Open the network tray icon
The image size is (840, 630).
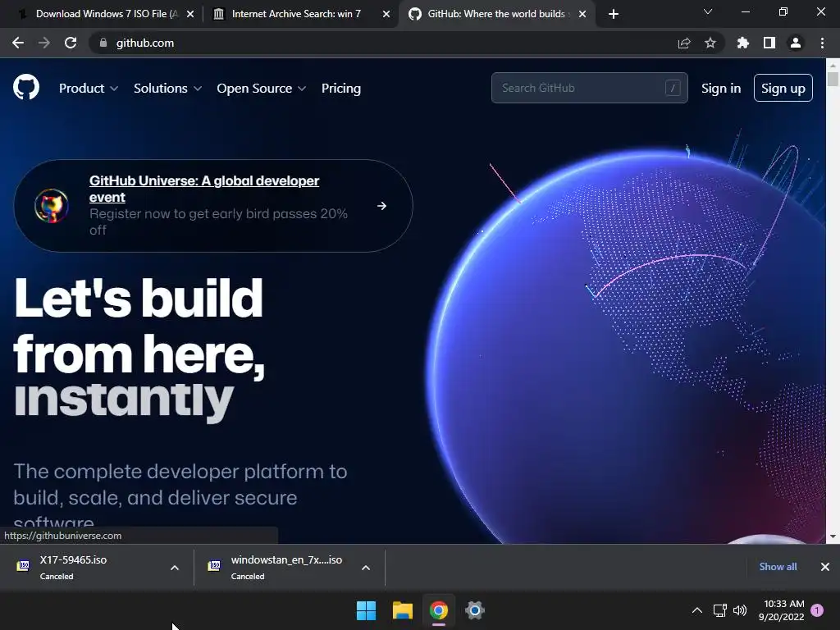(719, 610)
